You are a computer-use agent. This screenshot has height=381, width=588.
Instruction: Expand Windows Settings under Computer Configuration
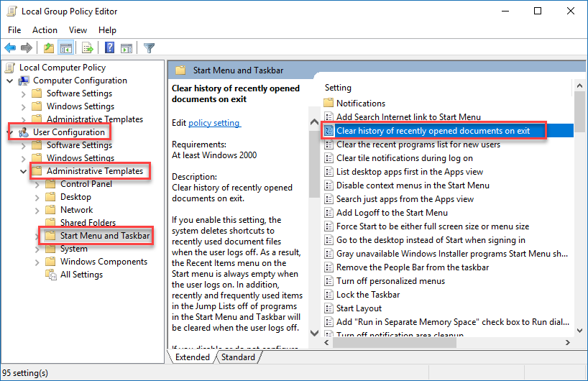pyautogui.click(x=23, y=107)
